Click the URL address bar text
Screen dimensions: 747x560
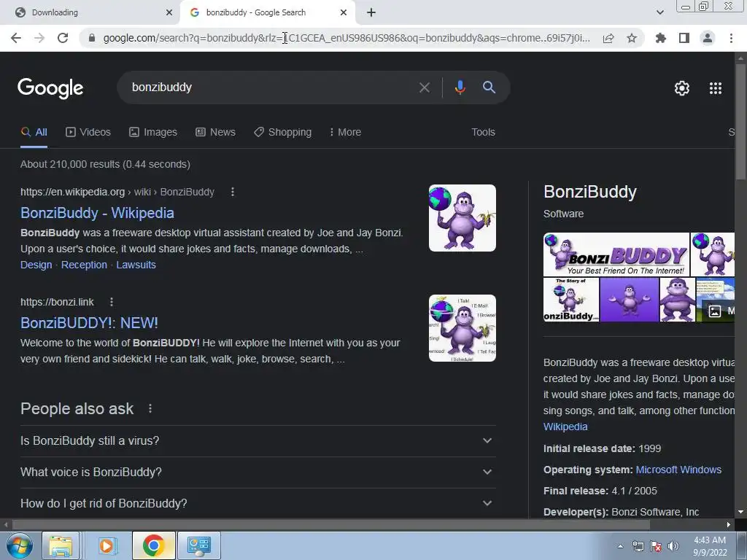point(347,38)
